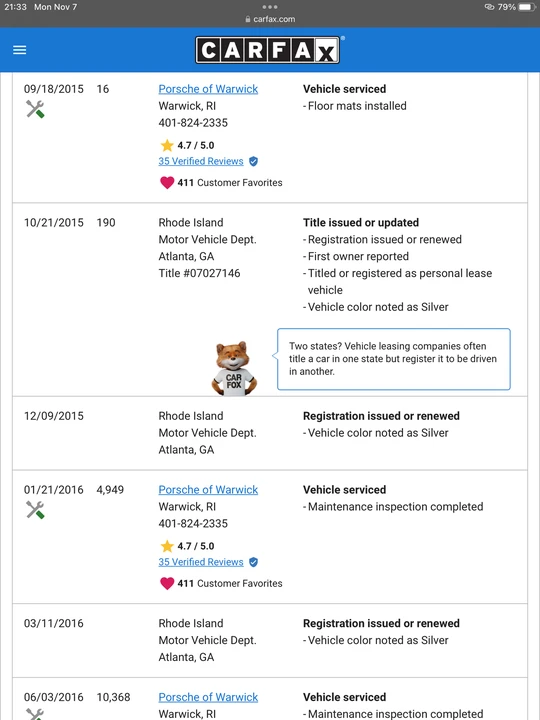This screenshot has width=540, height=720.
Task: Open Porsche of Warwick link dated 09/18/2015
Action: (x=208, y=89)
